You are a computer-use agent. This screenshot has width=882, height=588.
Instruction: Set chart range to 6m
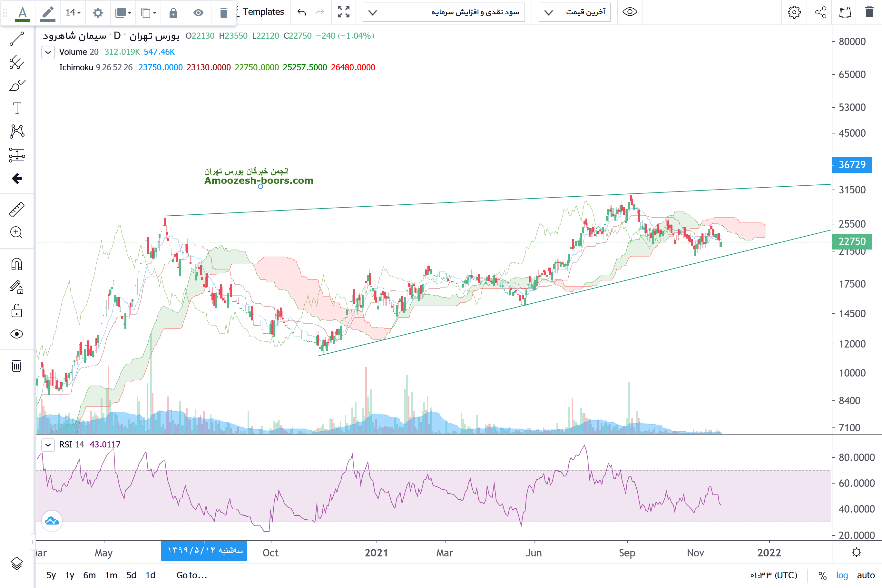pyautogui.click(x=89, y=575)
